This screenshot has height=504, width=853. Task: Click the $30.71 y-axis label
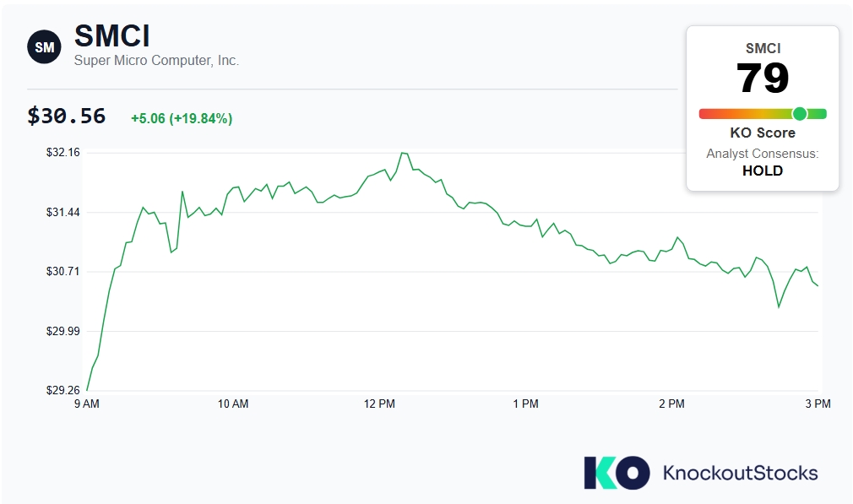(x=63, y=271)
